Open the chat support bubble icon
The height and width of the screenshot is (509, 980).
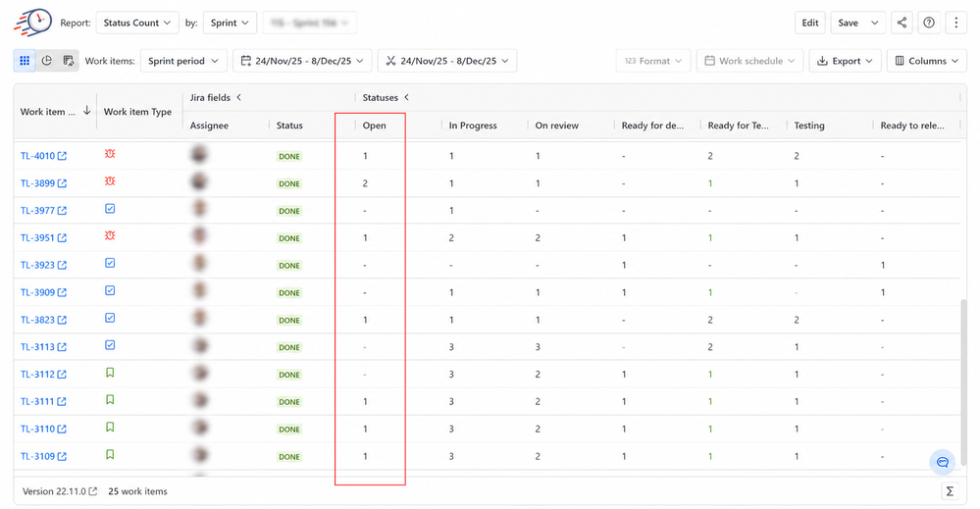(x=942, y=462)
